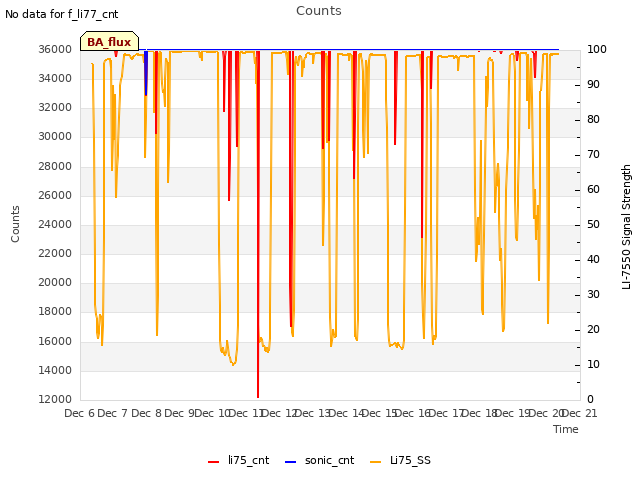This screenshot has width=640, height=480.
Task: Click the 14000 y-axis tick label
Action: (55, 371)
